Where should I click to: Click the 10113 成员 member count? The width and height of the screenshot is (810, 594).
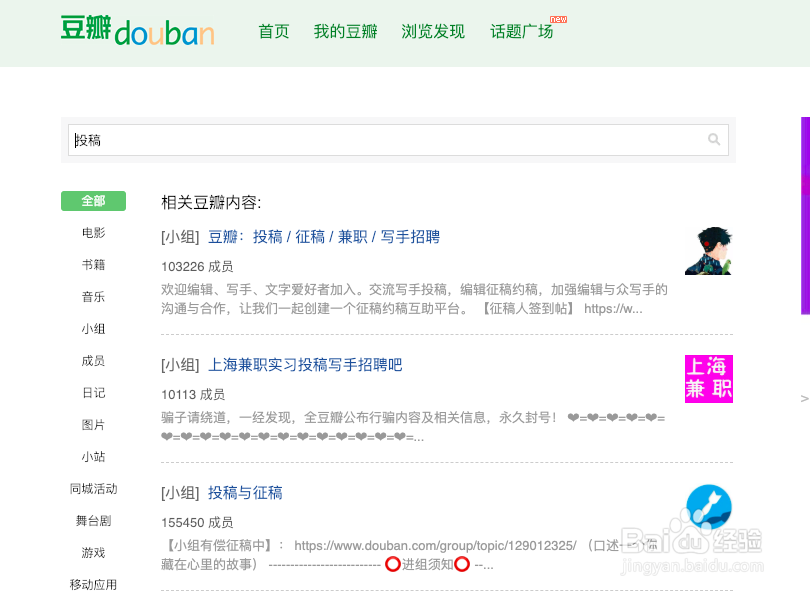pyautogui.click(x=193, y=395)
